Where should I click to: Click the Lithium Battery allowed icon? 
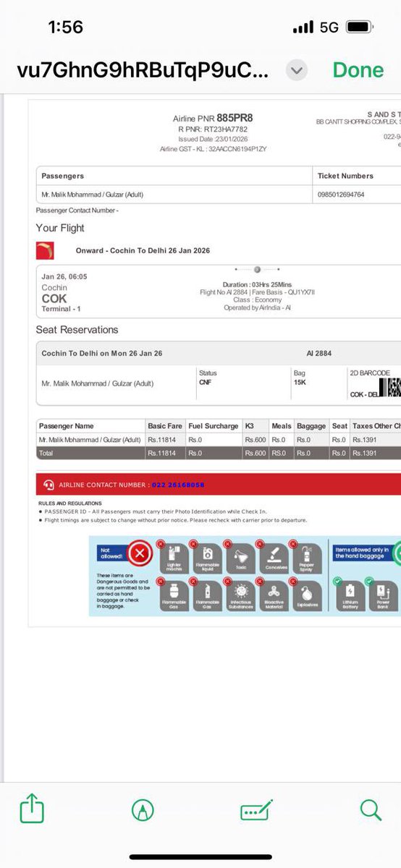coord(350,597)
